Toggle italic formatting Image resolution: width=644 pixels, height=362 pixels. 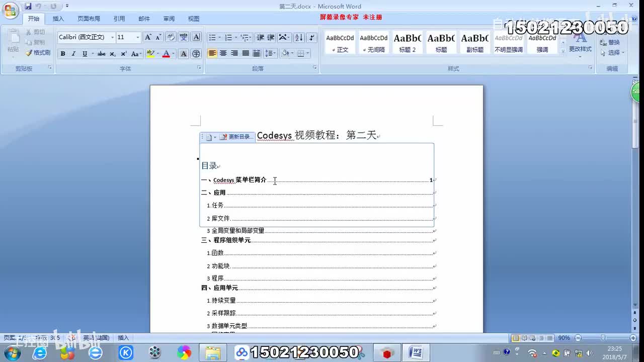point(73,54)
